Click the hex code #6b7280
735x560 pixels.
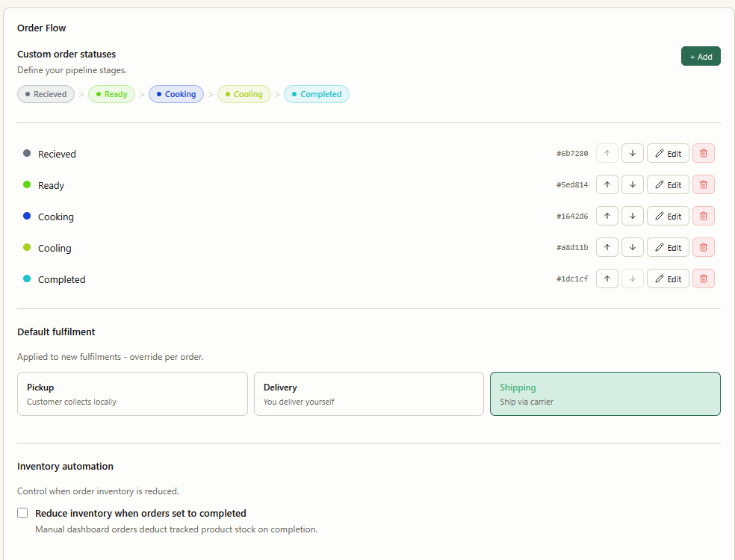point(572,154)
